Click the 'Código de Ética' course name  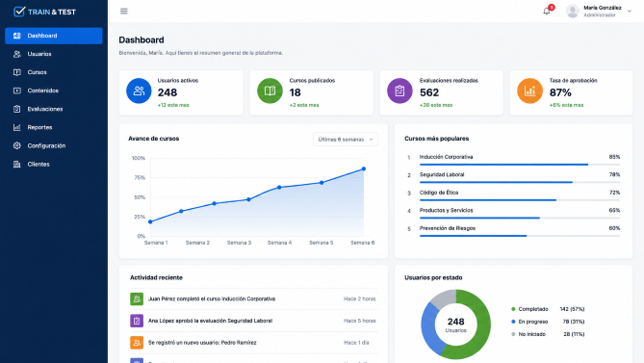(x=439, y=193)
